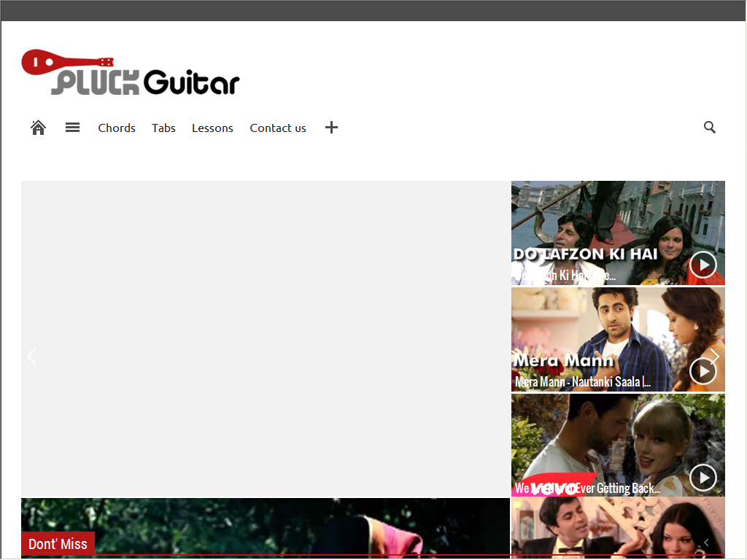The image size is (747, 560).
Task: Open the Do Lafzon Ki Hai thumbnail
Action: click(x=619, y=233)
